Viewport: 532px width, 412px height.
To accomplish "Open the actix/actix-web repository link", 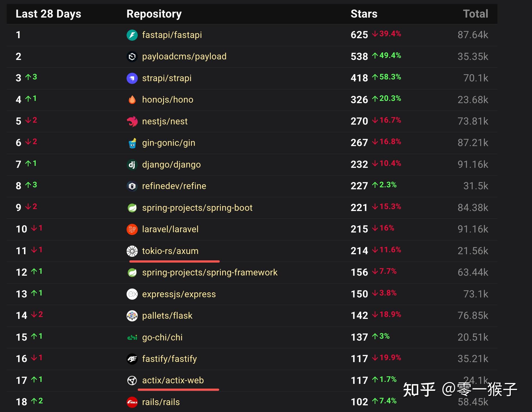I will click(x=173, y=381).
